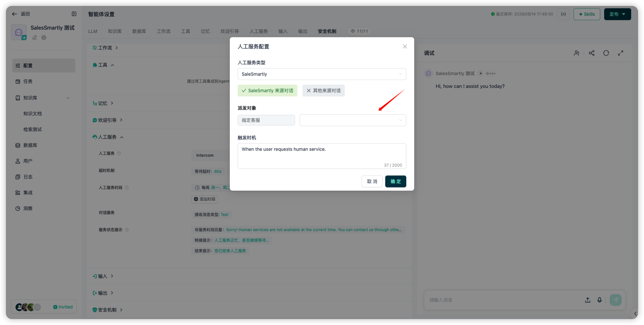
Task: Click the Skills button
Action: coord(587,14)
